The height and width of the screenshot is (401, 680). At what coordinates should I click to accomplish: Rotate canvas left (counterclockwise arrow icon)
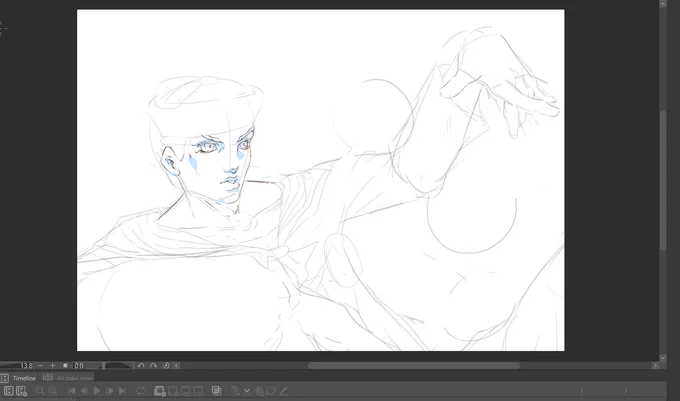coord(141,365)
